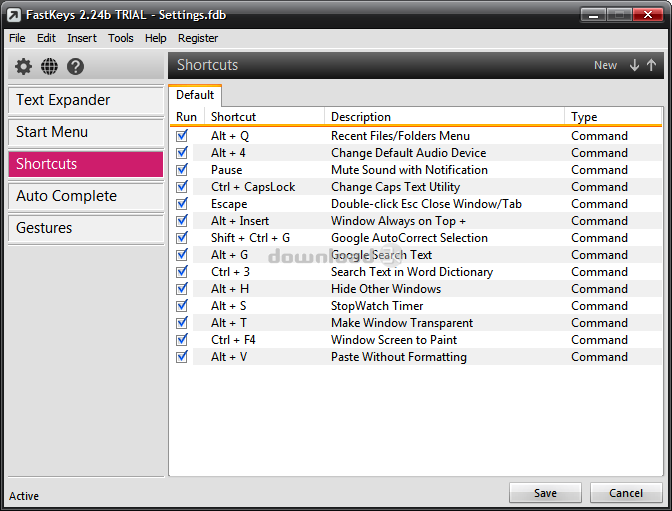Viewport: 672px width, 511px height.
Task: Click the 'Ctrl + F4' shortcut cell
Action: pos(233,340)
